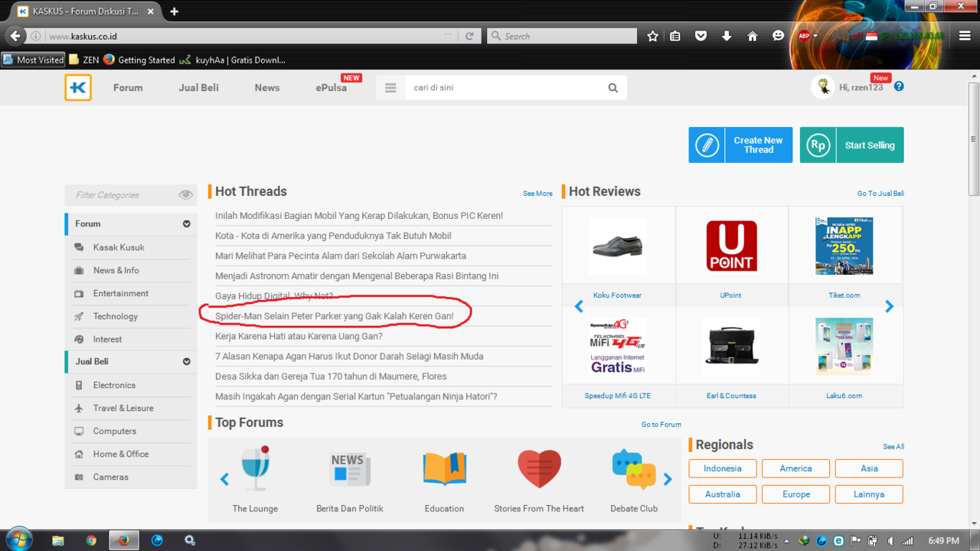Image resolution: width=980 pixels, height=551 pixels.
Task: Click the Technology rocket icon
Action: pos(79,316)
